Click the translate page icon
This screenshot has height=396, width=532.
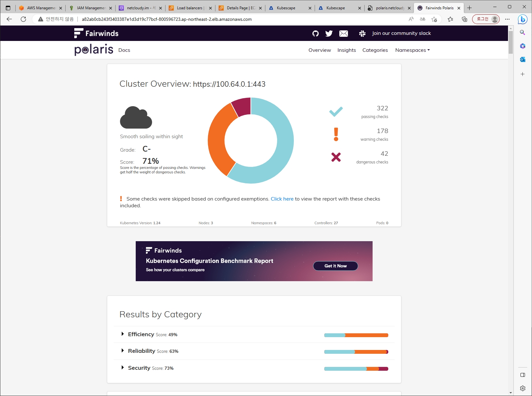pos(423,19)
